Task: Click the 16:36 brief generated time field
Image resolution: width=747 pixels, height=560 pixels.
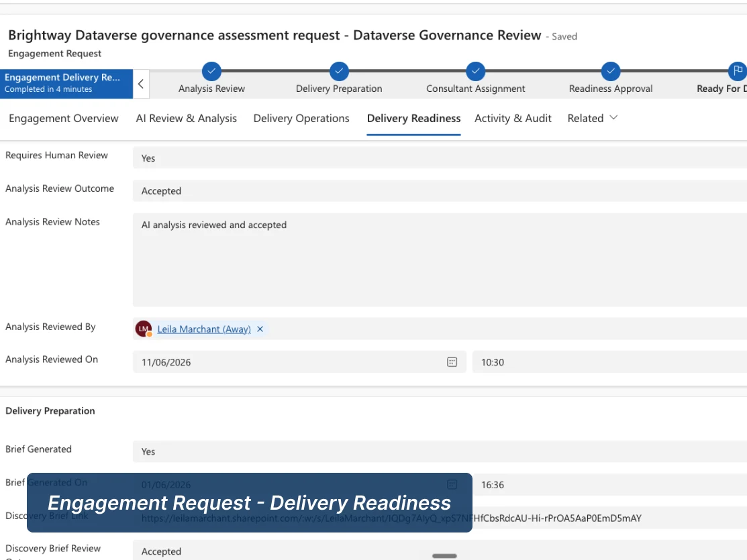Action: click(609, 485)
